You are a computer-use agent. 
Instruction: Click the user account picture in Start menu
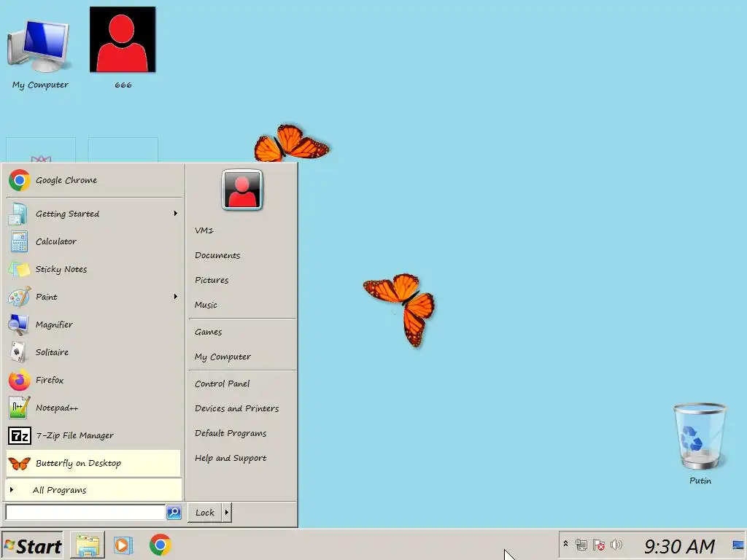(x=242, y=190)
